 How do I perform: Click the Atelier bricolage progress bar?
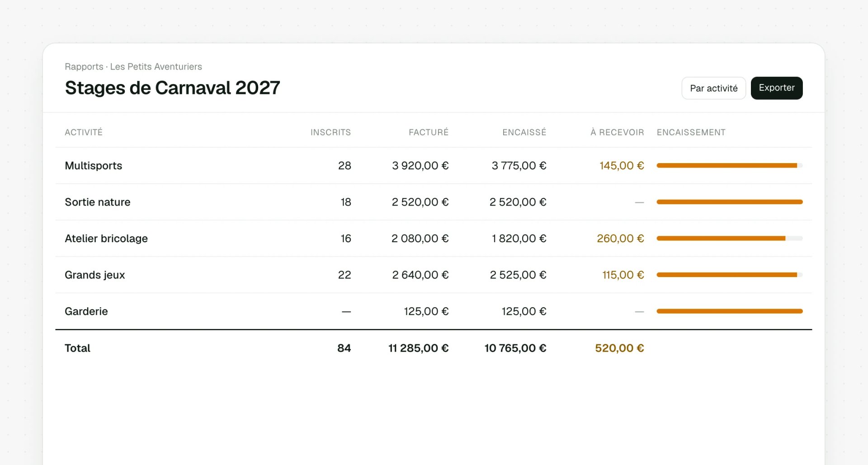pyautogui.click(x=730, y=239)
